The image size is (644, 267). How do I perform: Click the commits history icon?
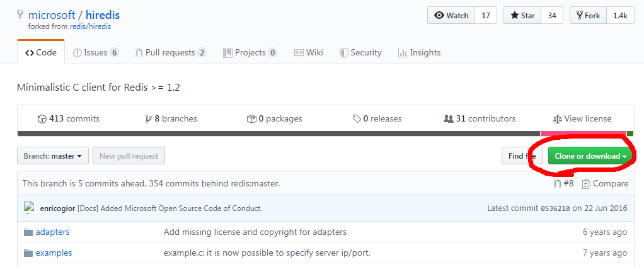coord(42,118)
